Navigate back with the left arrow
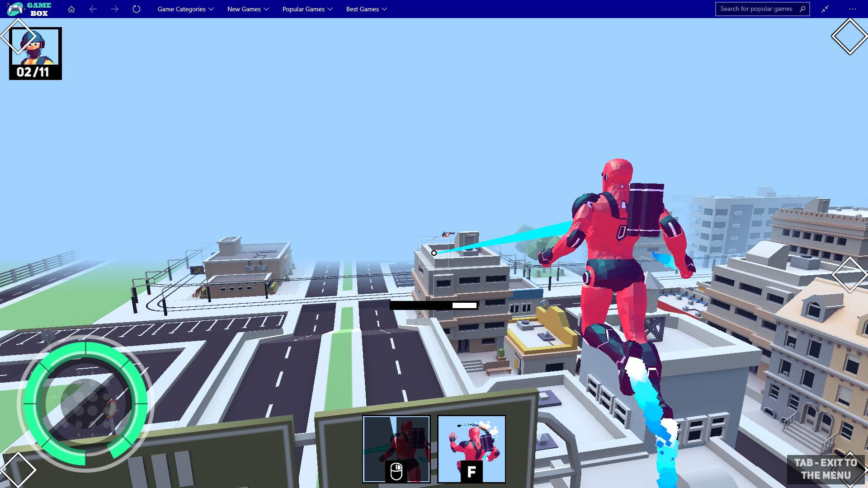 pos(93,9)
